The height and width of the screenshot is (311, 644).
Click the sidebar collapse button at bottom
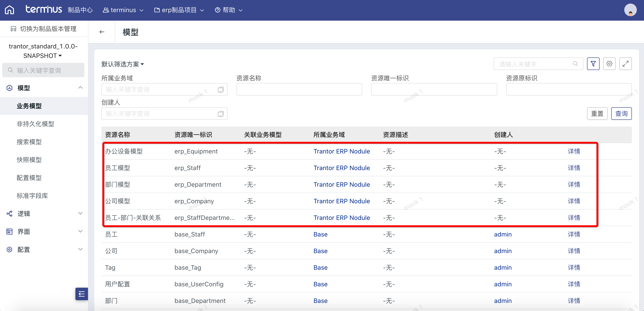81,294
